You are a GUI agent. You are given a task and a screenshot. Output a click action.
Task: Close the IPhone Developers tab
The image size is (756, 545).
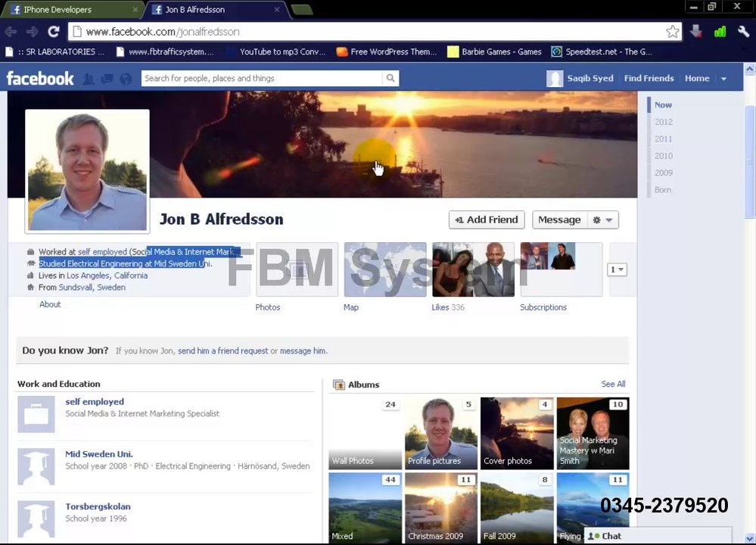(x=135, y=10)
